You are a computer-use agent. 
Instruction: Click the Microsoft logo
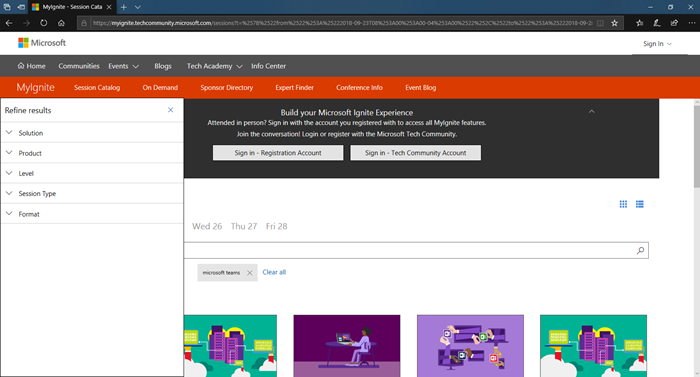point(42,43)
